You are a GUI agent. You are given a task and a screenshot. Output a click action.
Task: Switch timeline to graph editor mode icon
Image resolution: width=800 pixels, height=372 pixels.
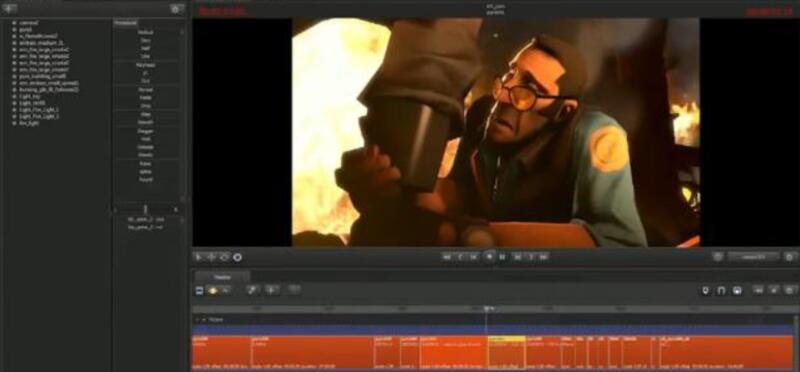click(x=225, y=290)
